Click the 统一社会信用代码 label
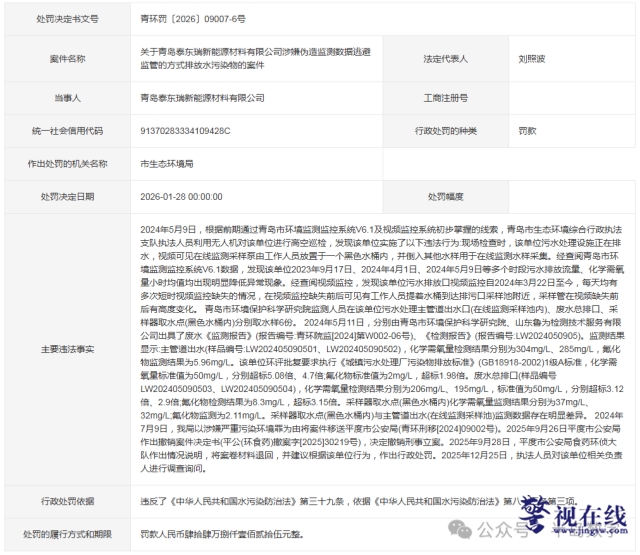Viewport: 640px width, 555px height. click(67, 131)
